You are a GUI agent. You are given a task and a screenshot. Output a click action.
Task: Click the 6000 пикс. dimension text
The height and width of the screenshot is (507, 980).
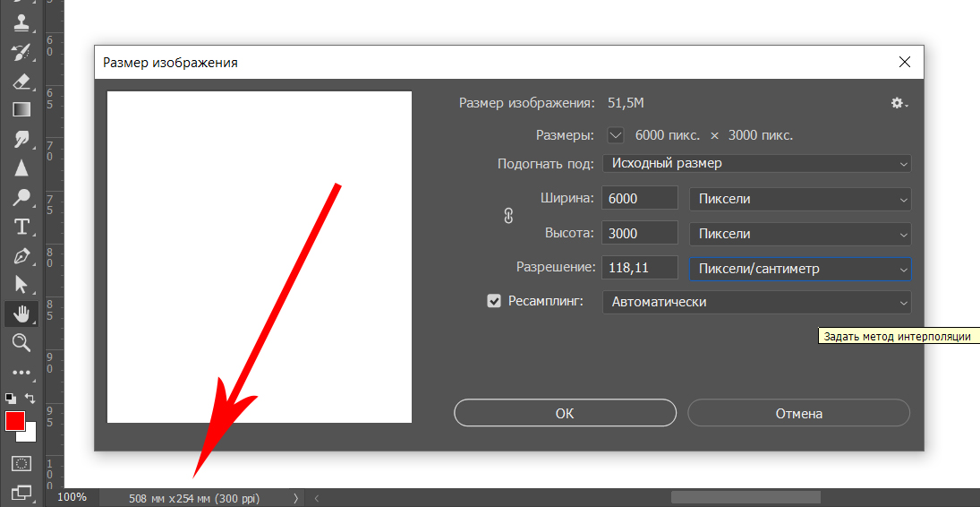click(668, 135)
